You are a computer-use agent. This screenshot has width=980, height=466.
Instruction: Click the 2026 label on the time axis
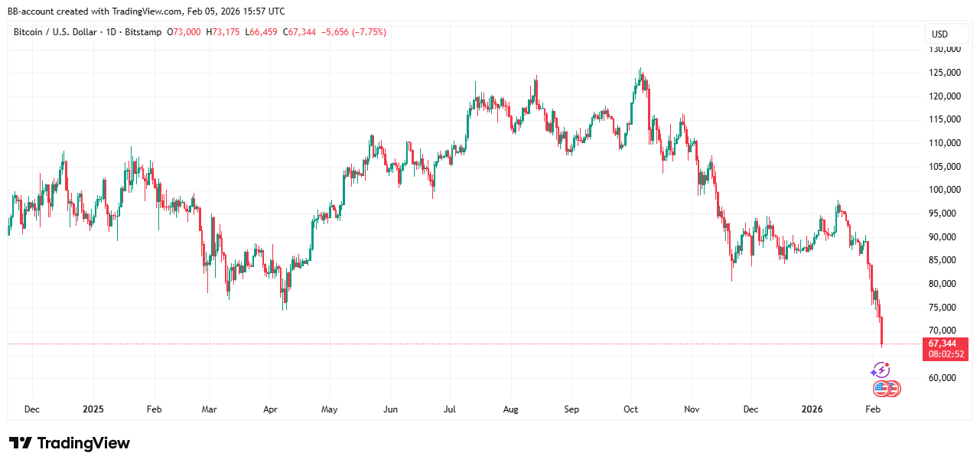812,409
